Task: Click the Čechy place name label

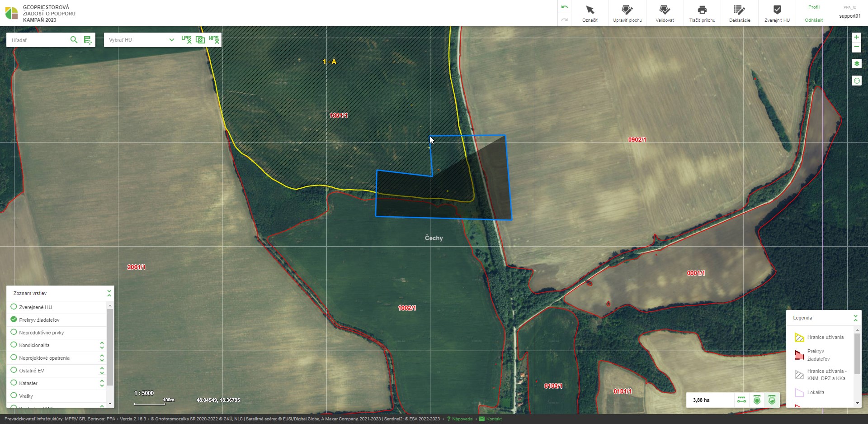Action: (434, 238)
